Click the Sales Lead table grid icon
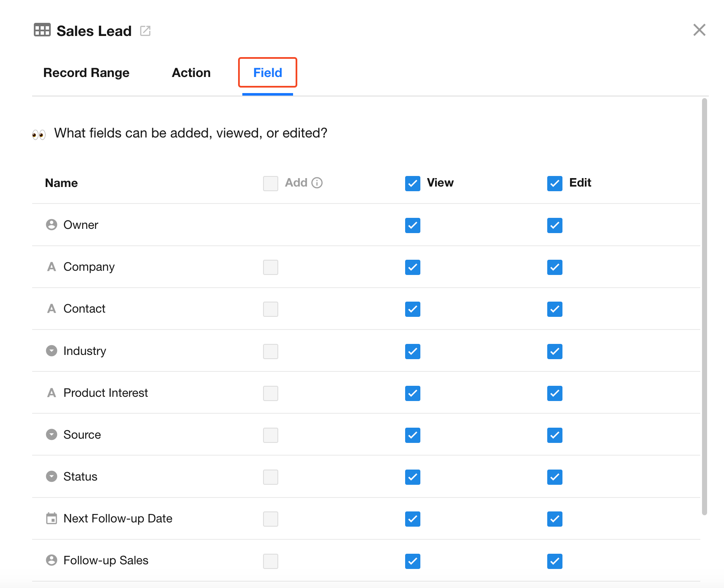 click(x=42, y=30)
